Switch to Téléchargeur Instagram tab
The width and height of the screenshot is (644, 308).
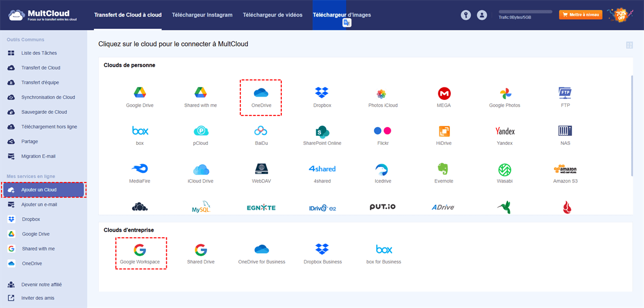tap(202, 15)
